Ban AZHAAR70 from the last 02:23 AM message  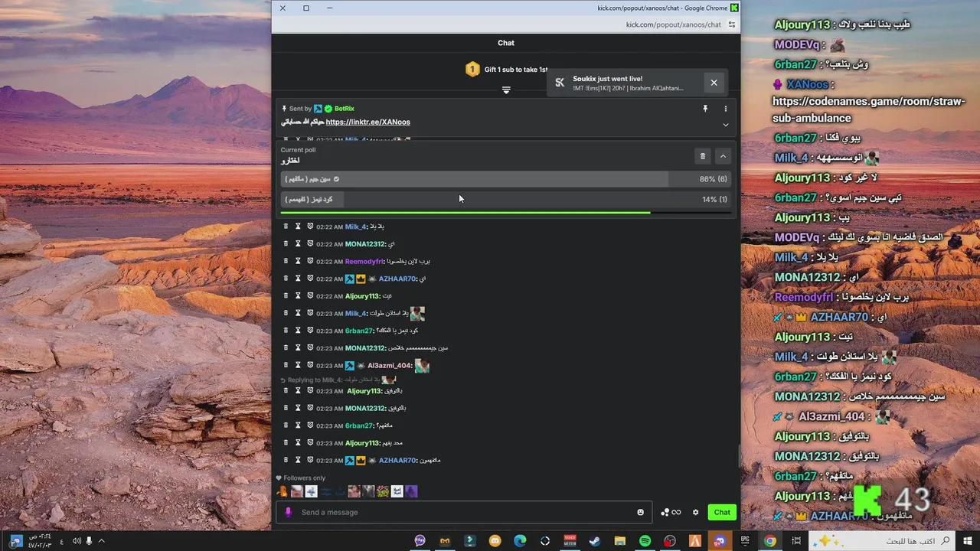pos(310,461)
